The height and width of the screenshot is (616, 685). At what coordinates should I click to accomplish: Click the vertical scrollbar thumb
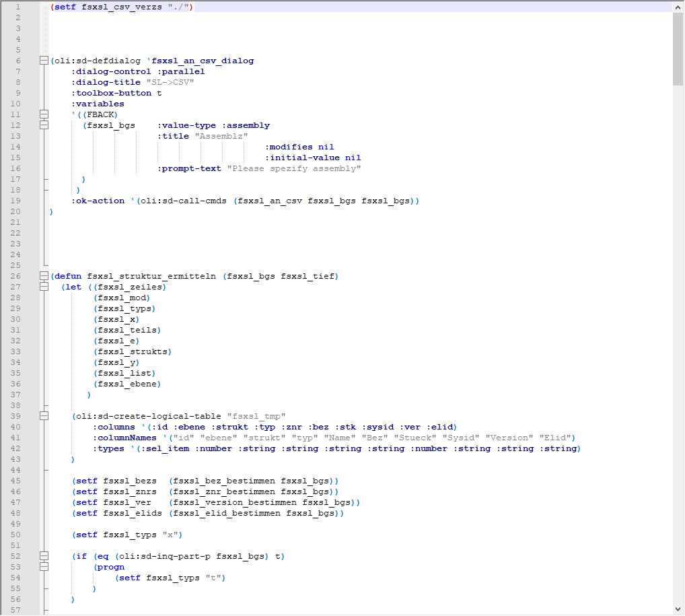coord(678,48)
